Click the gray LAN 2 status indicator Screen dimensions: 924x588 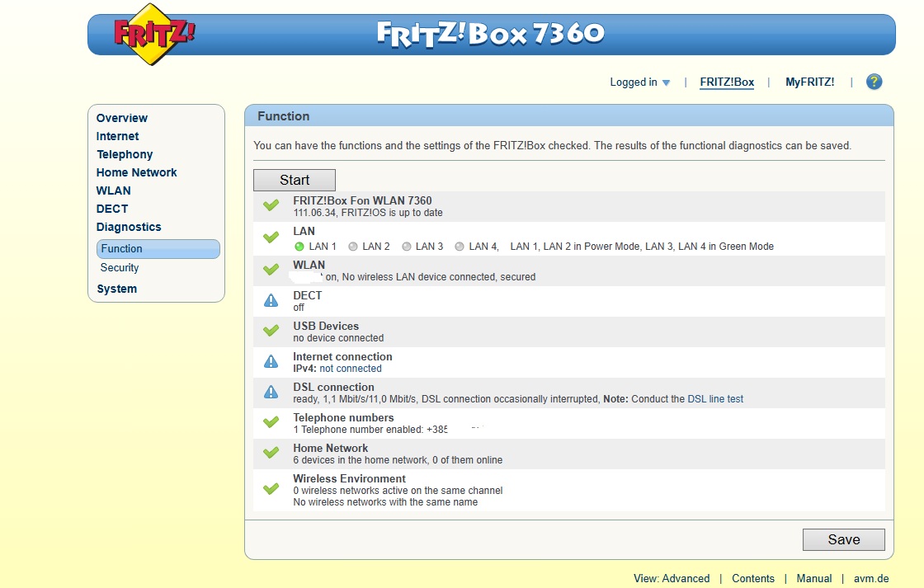pyautogui.click(x=353, y=247)
